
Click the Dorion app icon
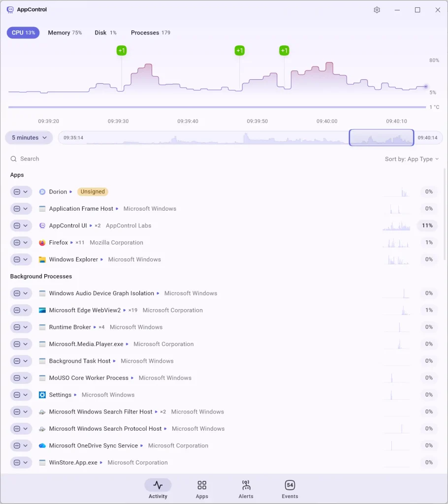42,192
